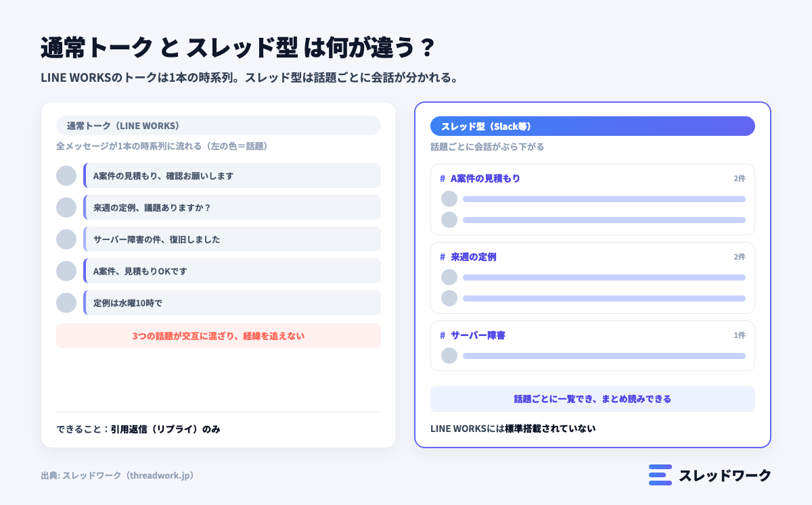Image resolution: width=812 pixels, height=505 pixels.
Task: Select the 通常トーク（LINE WORKS） label pill
Action: (219, 126)
